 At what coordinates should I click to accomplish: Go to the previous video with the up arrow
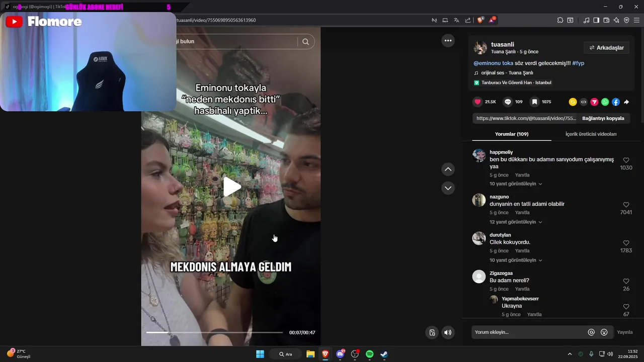click(x=448, y=169)
